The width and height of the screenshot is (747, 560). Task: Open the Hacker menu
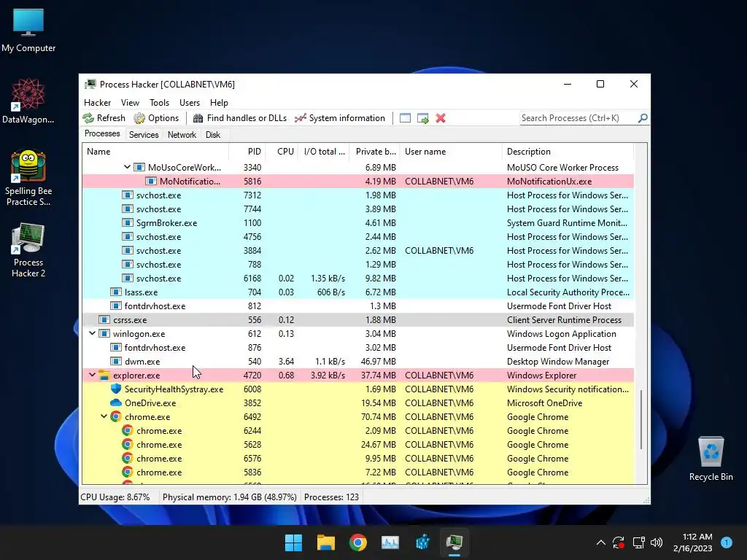coord(97,103)
